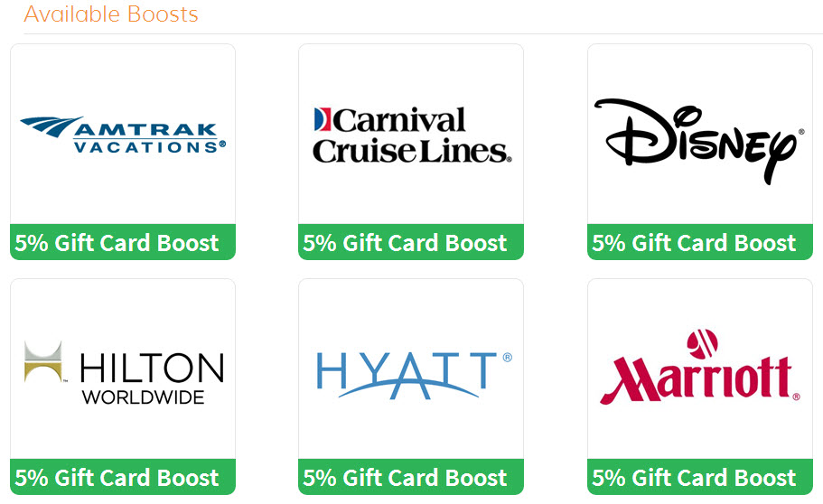Click the VACATIONS text in Amtrak card
823x504 pixels.
[147, 146]
